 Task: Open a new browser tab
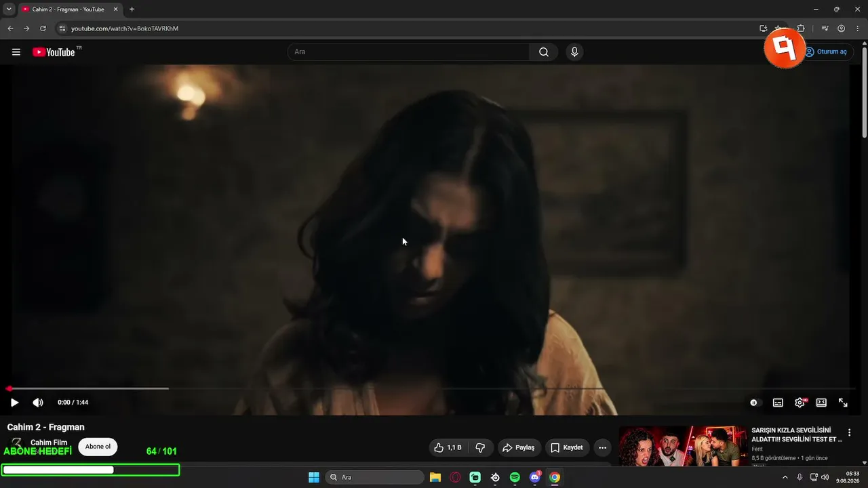click(132, 9)
